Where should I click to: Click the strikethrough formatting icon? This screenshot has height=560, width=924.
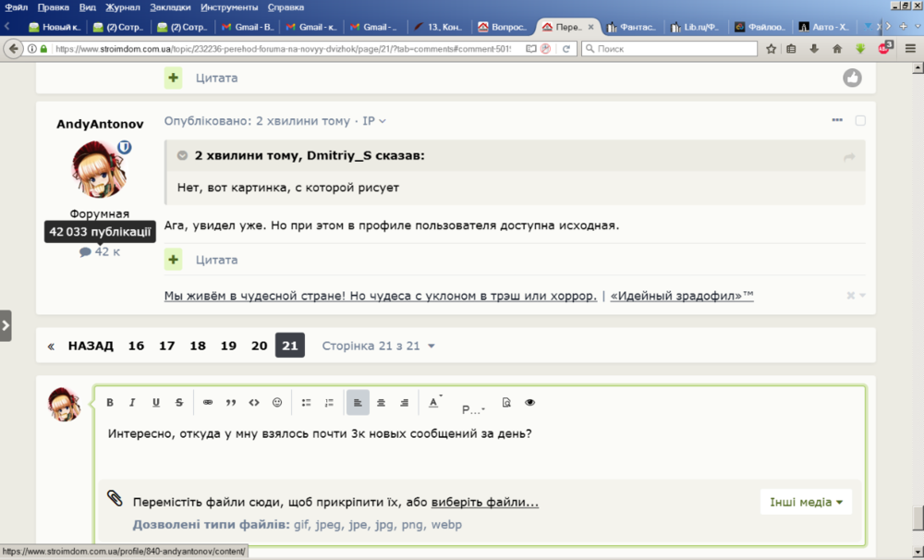[x=179, y=403]
